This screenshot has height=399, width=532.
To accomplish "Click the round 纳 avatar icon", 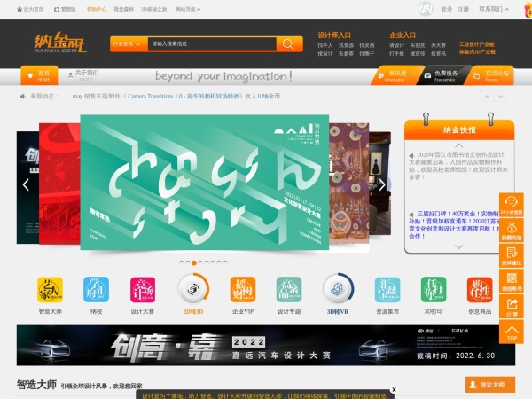I will click(x=426, y=9).
